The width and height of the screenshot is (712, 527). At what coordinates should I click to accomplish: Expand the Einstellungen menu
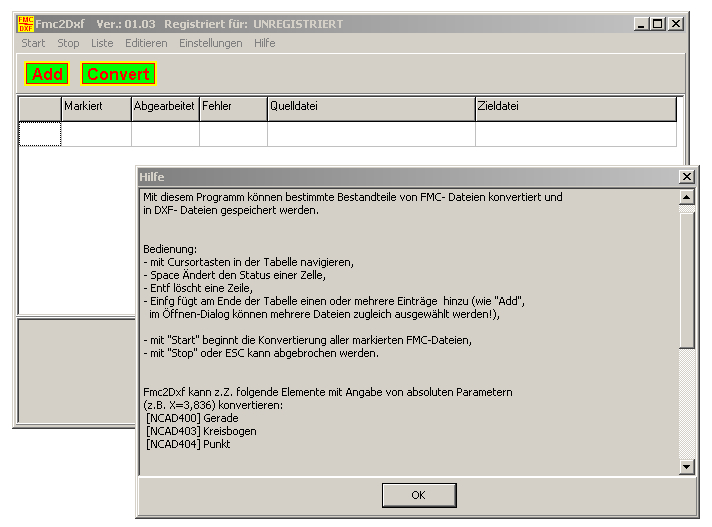click(210, 43)
